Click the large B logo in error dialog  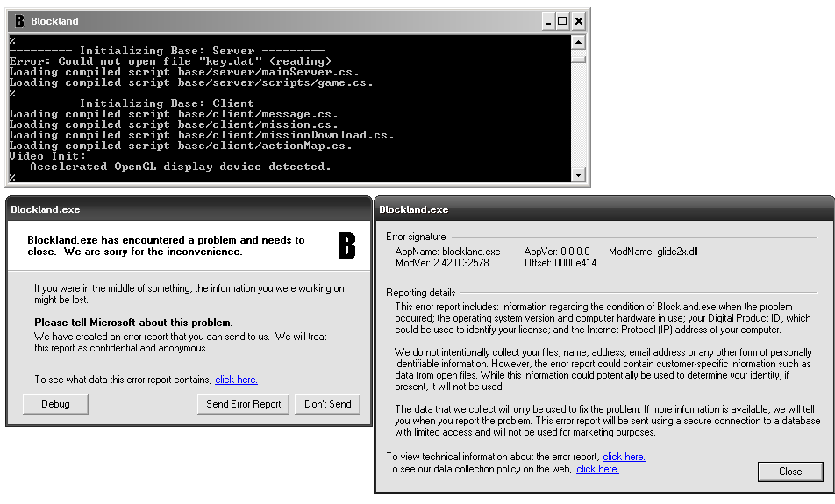(x=346, y=246)
